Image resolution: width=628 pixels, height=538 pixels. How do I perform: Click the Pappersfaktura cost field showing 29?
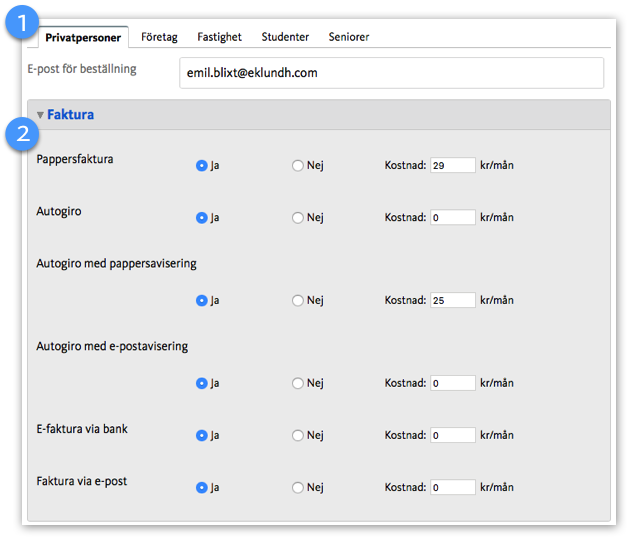pyautogui.click(x=452, y=165)
